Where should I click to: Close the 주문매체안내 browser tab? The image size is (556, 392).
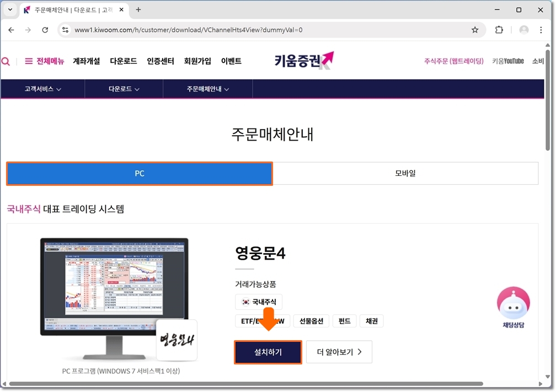(121, 9)
